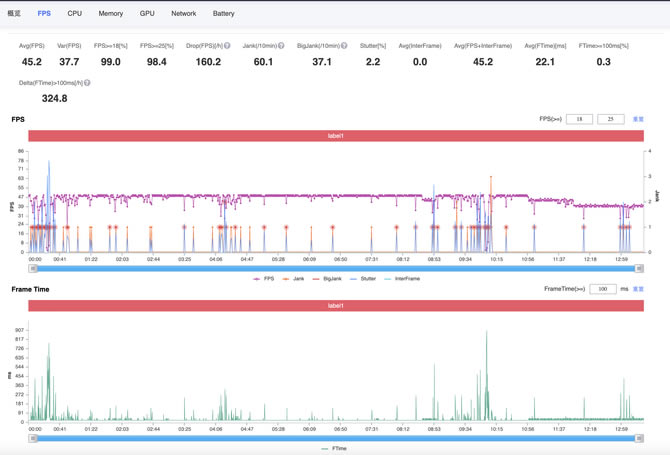Viewport: 670px width, 455px height.
Task: Toggle the FPS series in chart legend
Action: [x=264, y=279]
